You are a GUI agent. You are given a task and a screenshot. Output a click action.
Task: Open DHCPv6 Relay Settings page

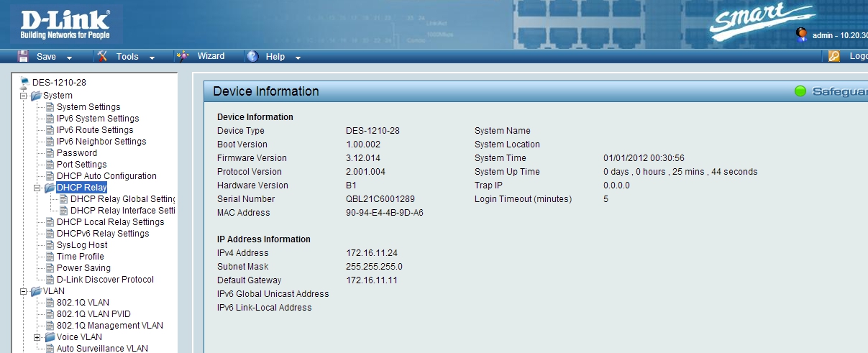coord(103,233)
